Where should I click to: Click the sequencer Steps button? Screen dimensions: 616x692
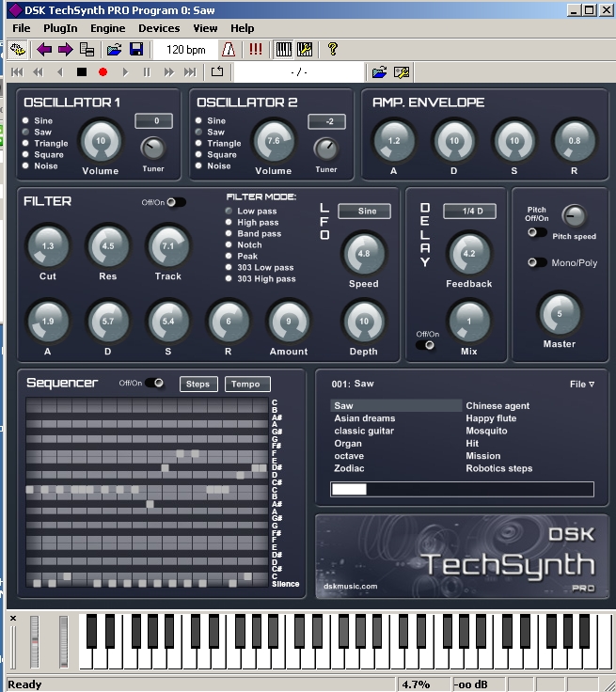198,384
